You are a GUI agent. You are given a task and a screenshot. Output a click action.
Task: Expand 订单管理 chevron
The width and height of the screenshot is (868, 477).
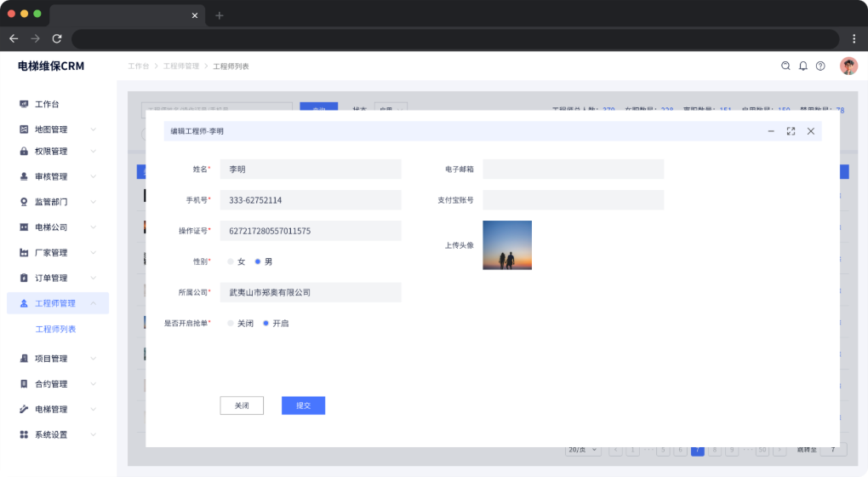(93, 278)
